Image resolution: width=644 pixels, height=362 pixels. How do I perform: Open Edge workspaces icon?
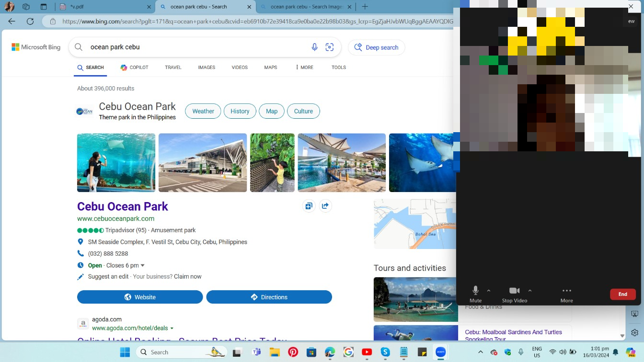tap(26, 7)
